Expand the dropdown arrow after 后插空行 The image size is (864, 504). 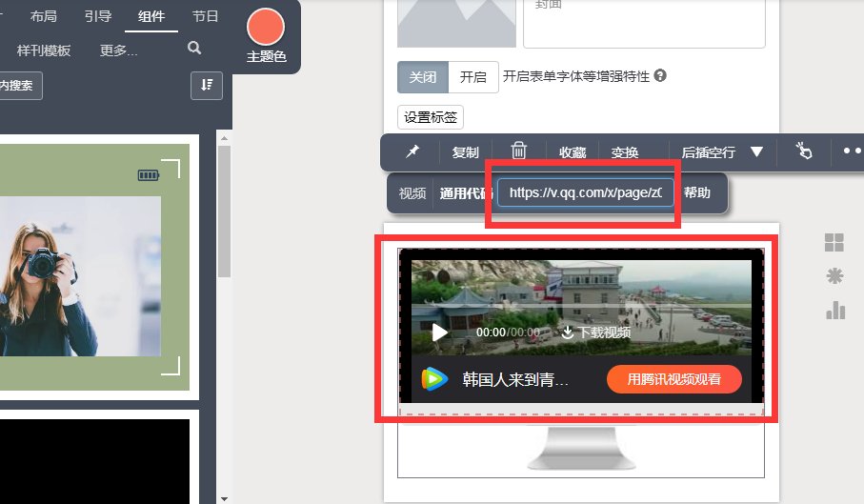click(x=756, y=151)
